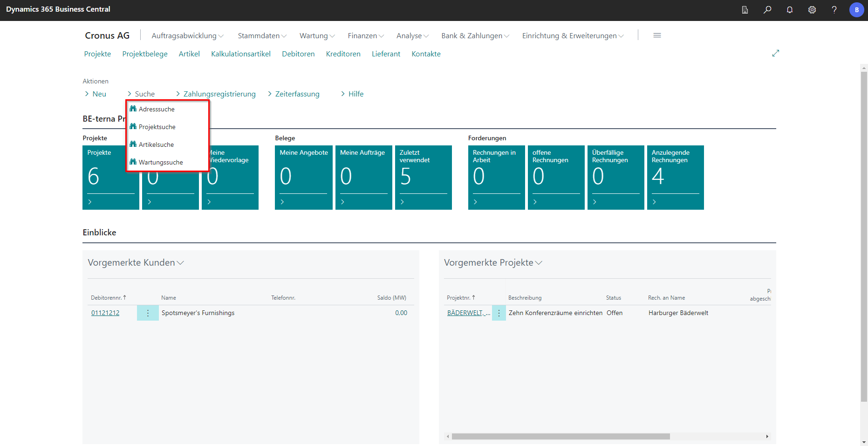The image size is (868, 446).
Task: Click the horizontal scrollbar in Vorgemerkte Projekte
Action: [560, 437]
